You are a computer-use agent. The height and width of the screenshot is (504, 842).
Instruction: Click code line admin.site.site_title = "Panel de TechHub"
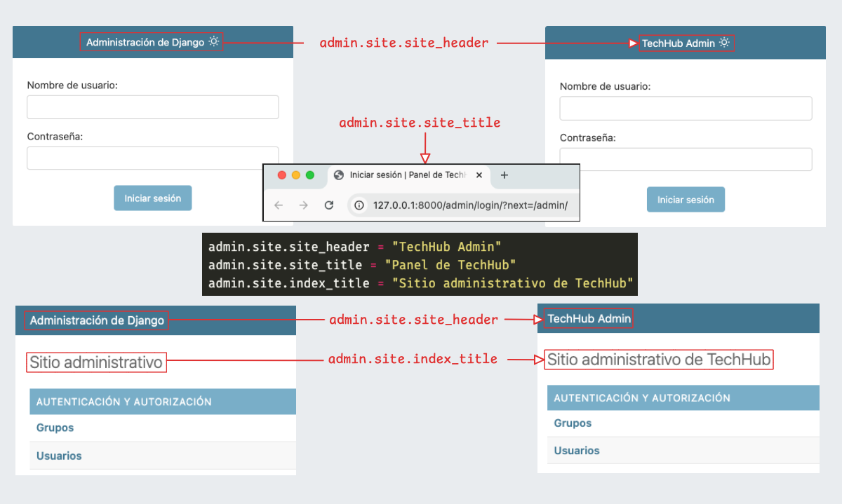[x=362, y=265]
